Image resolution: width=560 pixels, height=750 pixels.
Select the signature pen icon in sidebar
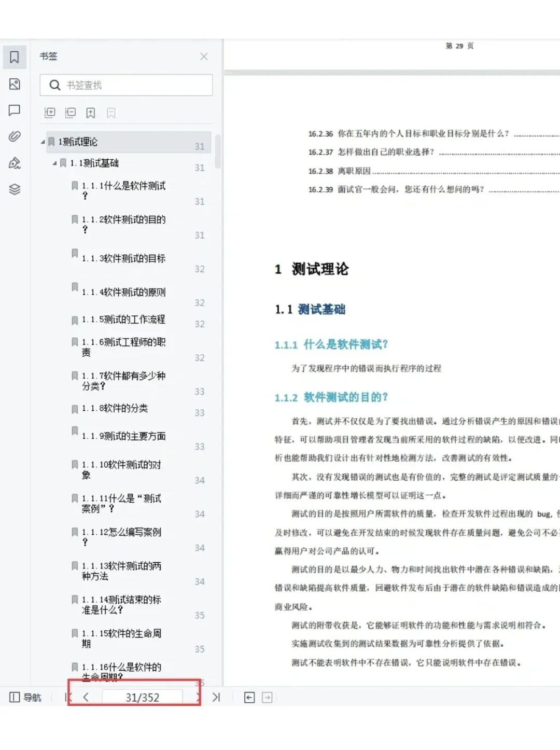(x=14, y=163)
